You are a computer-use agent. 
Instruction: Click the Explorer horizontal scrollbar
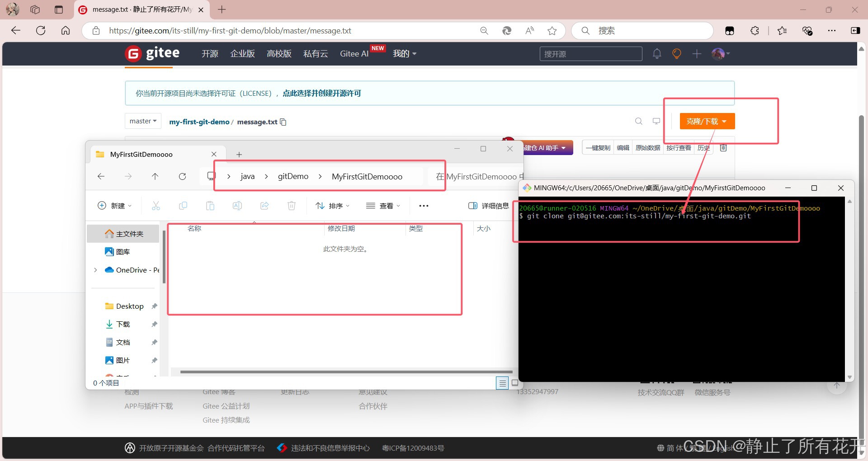pyautogui.click(x=346, y=372)
